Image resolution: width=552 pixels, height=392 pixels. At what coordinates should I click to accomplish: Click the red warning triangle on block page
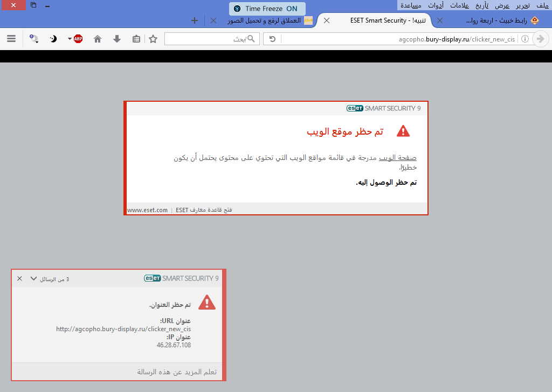click(403, 131)
